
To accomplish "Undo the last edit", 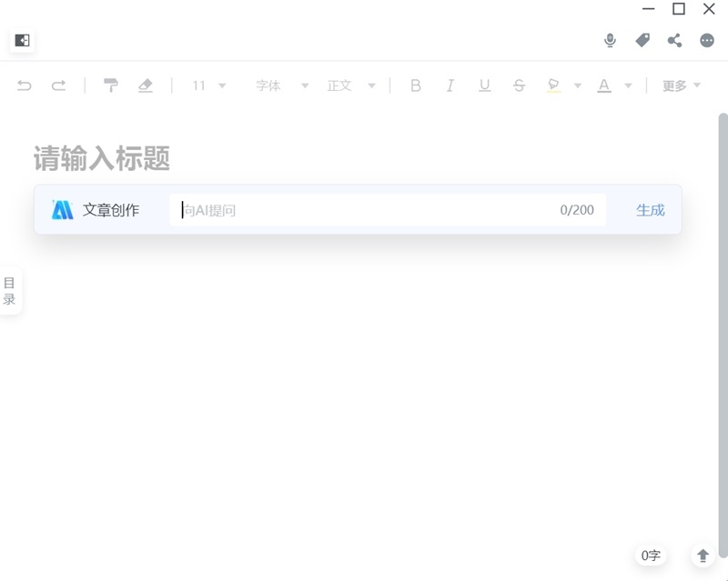I will pos(25,85).
